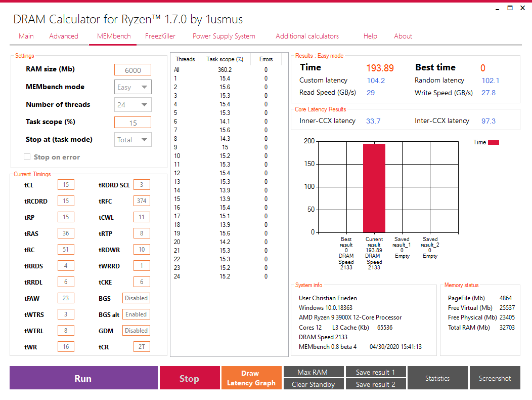Switch to the Main tab
Viewport: 532px width, 400px height.
pos(26,36)
